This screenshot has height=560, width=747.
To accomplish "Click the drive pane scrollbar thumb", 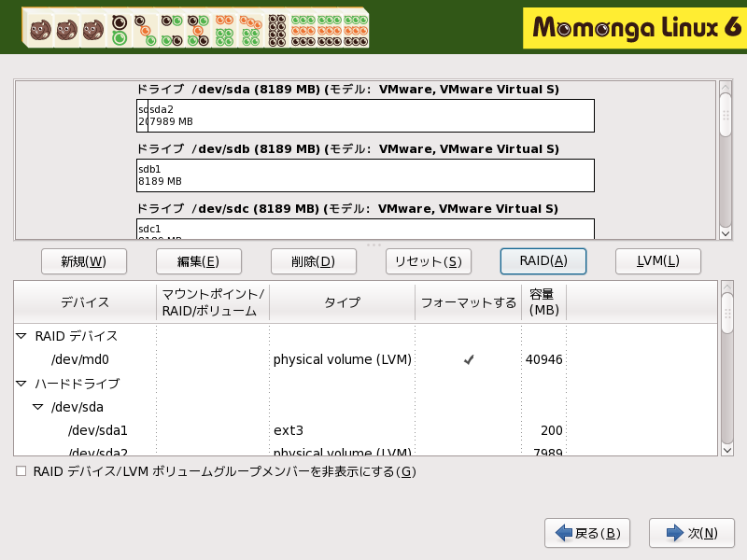I will (726, 115).
